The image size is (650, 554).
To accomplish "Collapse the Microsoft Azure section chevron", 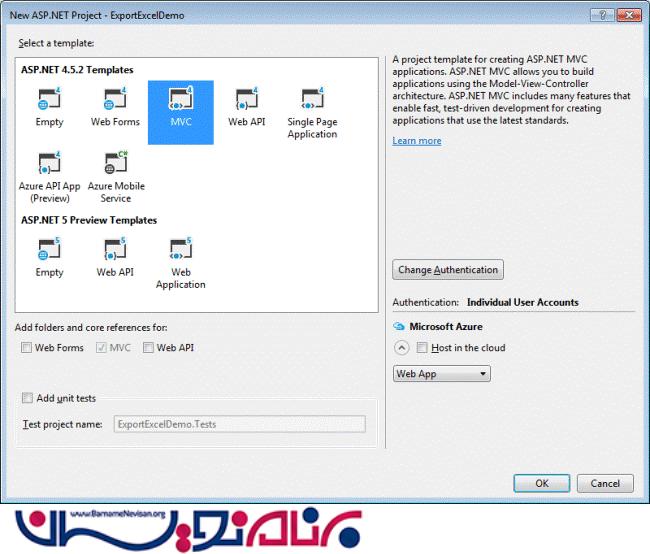I will pyautogui.click(x=401, y=347).
